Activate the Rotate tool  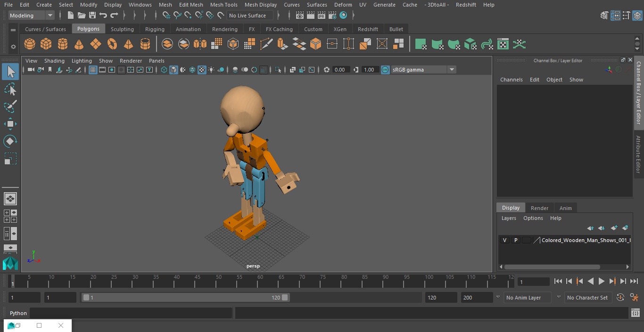click(10, 141)
